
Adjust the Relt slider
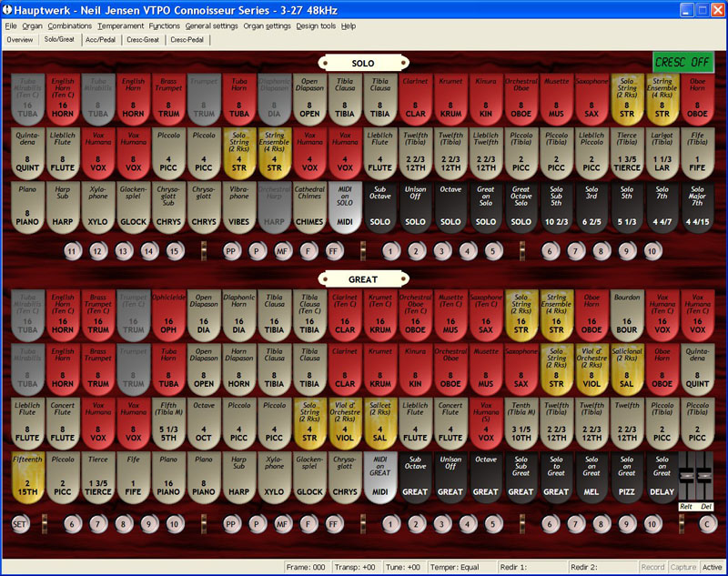click(687, 476)
